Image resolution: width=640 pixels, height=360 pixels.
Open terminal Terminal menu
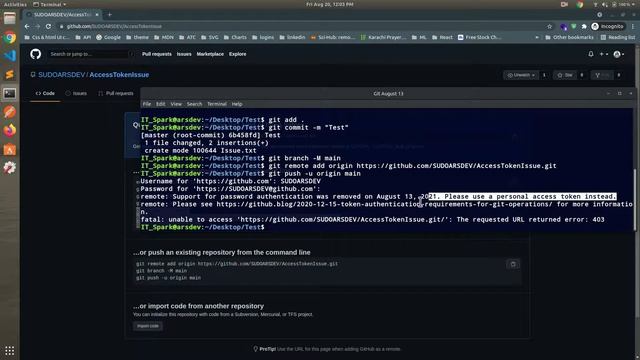pyautogui.click(x=217, y=104)
